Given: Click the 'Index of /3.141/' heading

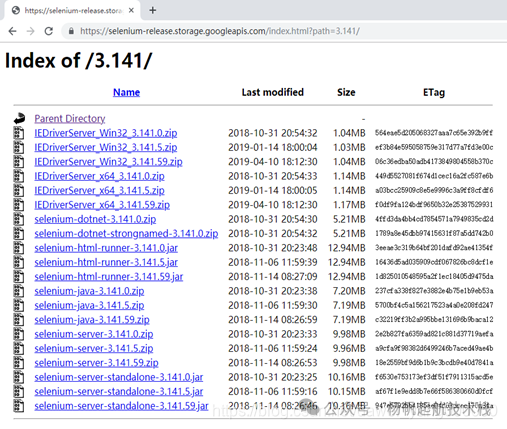Looking at the screenshot, I should 78,61.
